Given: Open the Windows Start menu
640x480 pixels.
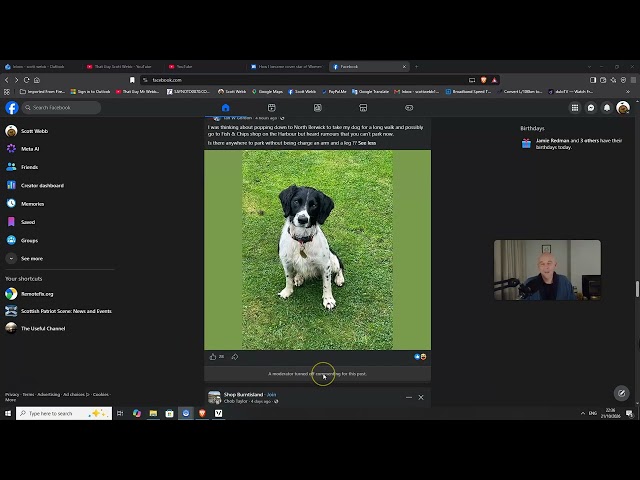Looking at the screenshot, I should 8,413.
